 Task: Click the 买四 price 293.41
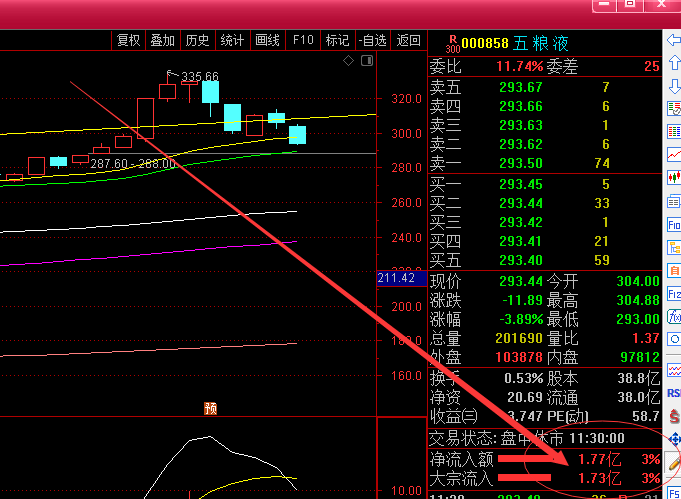[x=521, y=241]
